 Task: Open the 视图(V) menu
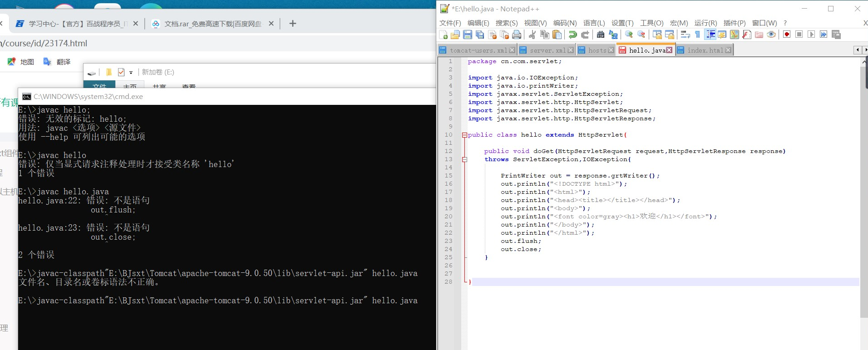pyautogui.click(x=535, y=23)
